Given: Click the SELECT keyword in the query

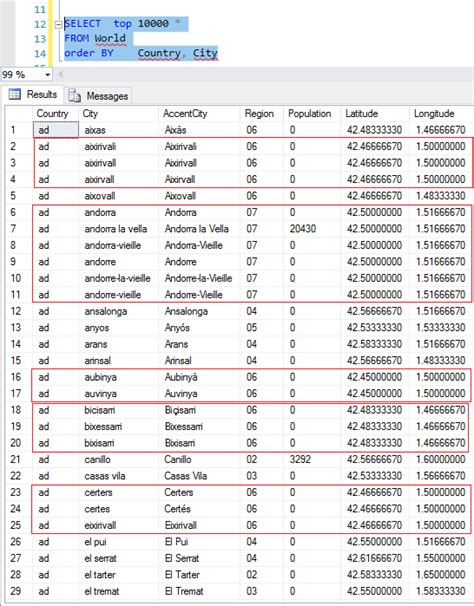Looking at the screenshot, I should 82,24.
